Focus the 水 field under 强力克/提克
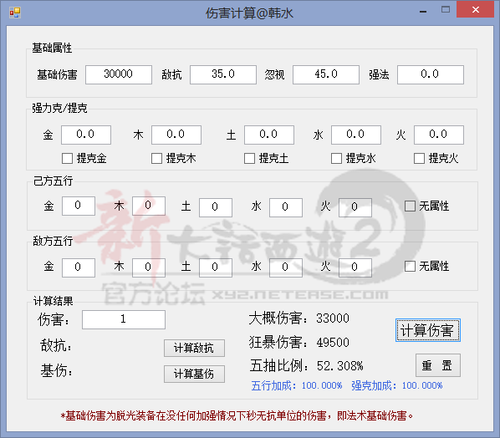Image resolution: width=500 pixels, height=438 pixels. [x=356, y=135]
